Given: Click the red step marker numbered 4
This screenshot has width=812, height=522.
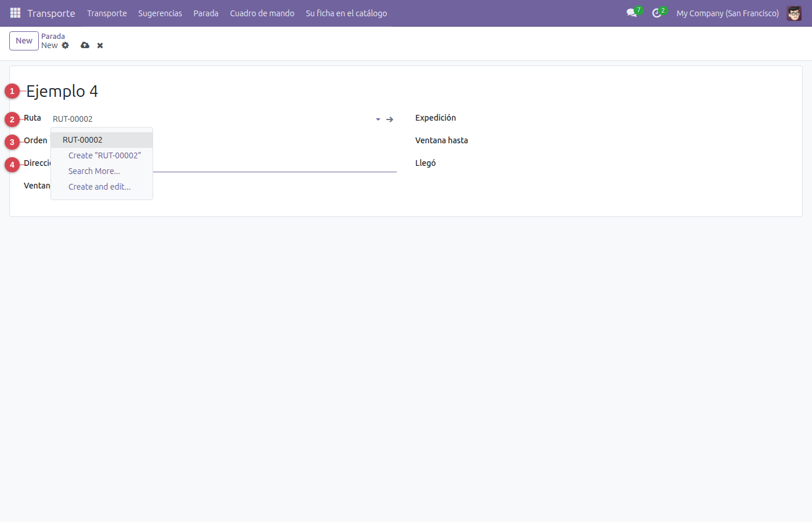Looking at the screenshot, I should pyautogui.click(x=12, y=165).
